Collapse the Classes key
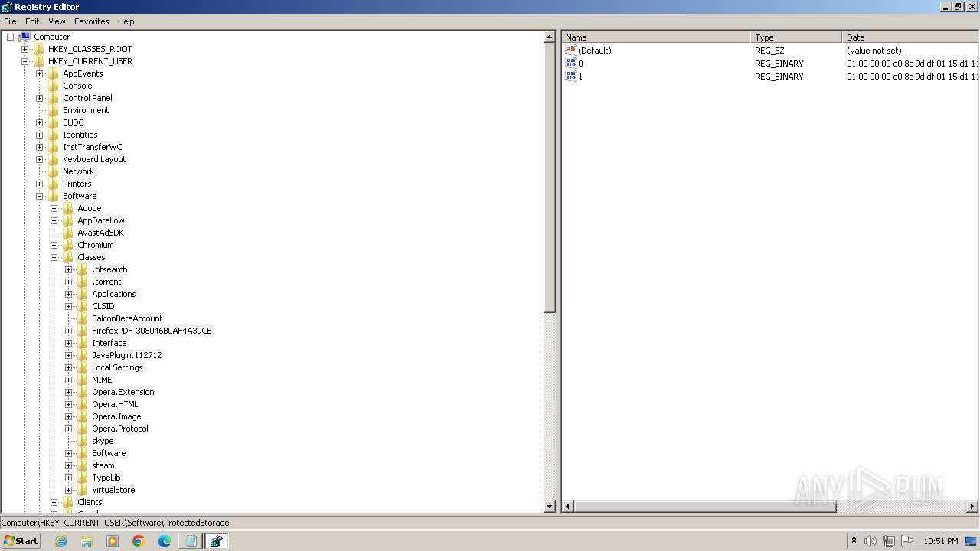Screen dimensions: 980x551 point(54,257)
